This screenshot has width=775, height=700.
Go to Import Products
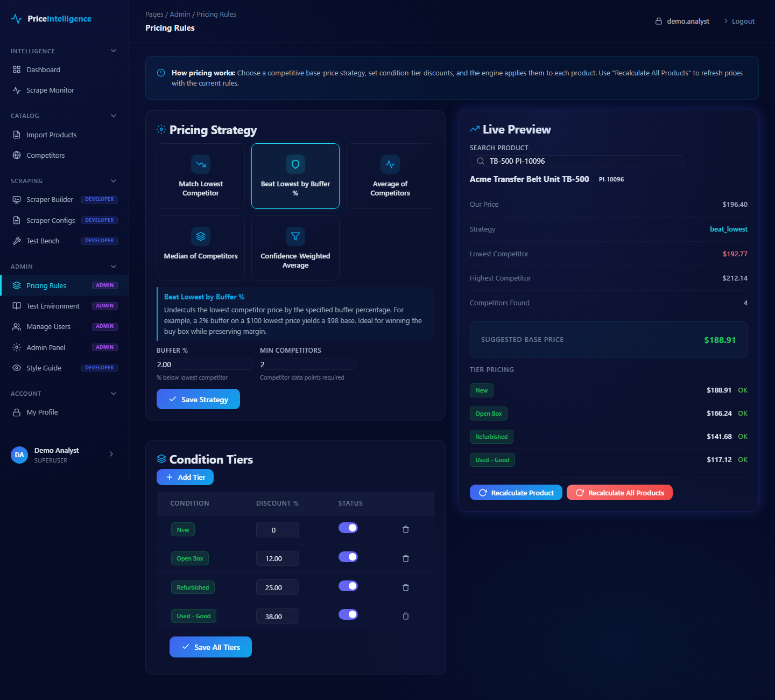65,135
